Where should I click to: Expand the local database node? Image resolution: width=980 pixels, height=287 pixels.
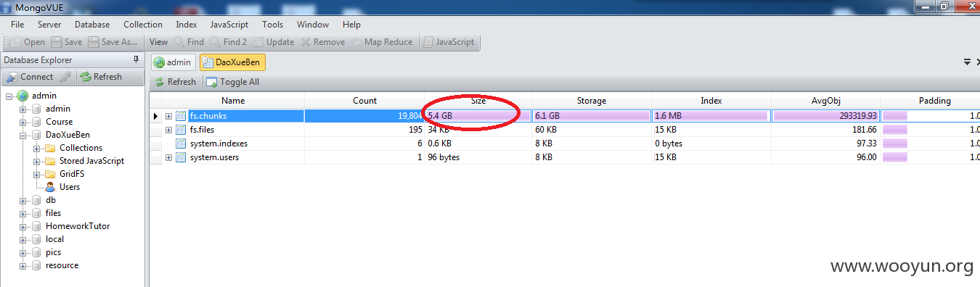click(23, 239)
